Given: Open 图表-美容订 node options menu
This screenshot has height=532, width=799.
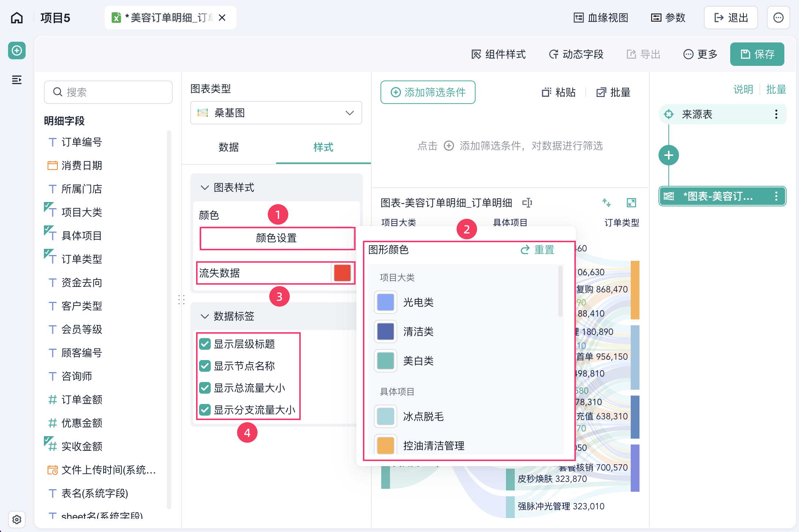Looking at the screenshot, I should (x=776, y=196).
